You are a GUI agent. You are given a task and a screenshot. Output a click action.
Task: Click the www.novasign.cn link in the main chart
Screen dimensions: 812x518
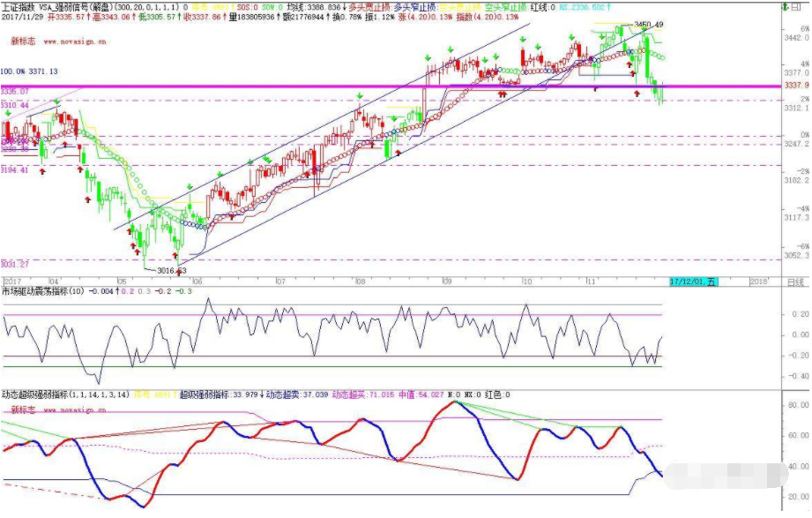click(x=75, y=41)
